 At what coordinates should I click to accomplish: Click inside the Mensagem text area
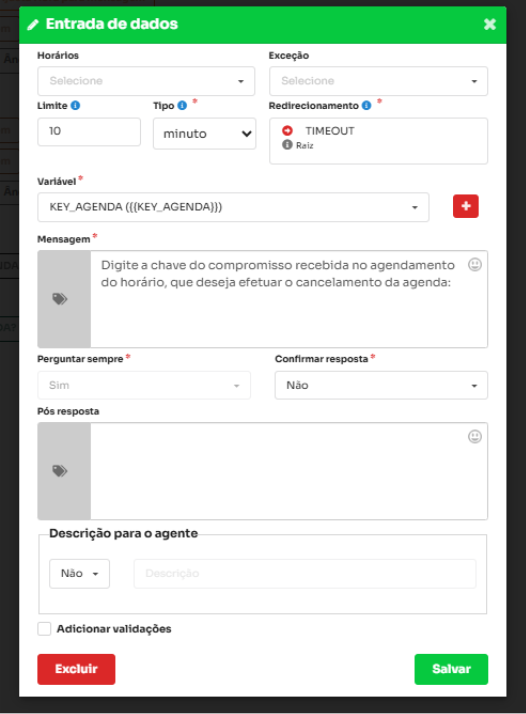(x=289, y=299)
